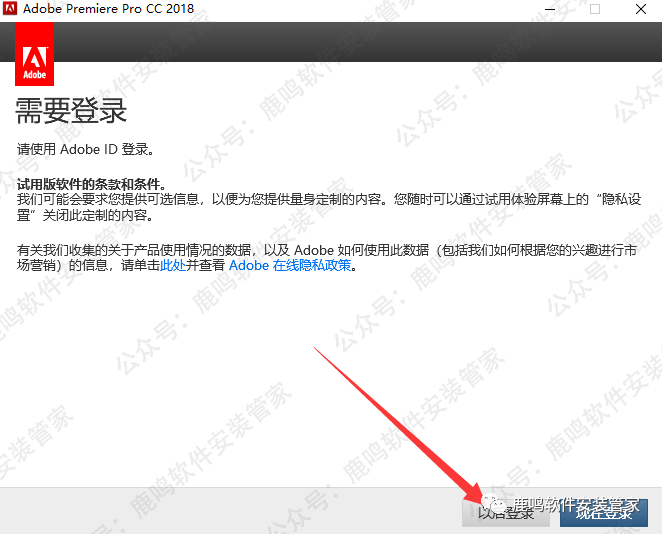The height and width of the screenshot is (534, 662).
Task: Click the 现在登录 (sign in now) button
Action: click(604, 513)
